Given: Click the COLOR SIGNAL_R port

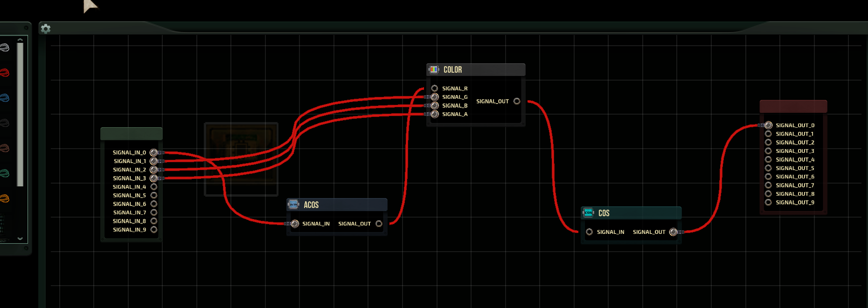Looking at the screenshot, I should (x=435, y=88).
